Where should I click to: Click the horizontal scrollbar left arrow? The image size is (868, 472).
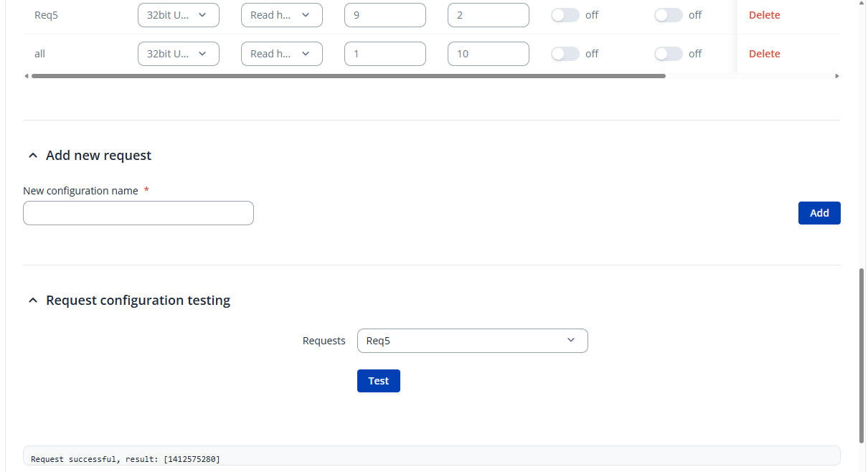point(27,76)
